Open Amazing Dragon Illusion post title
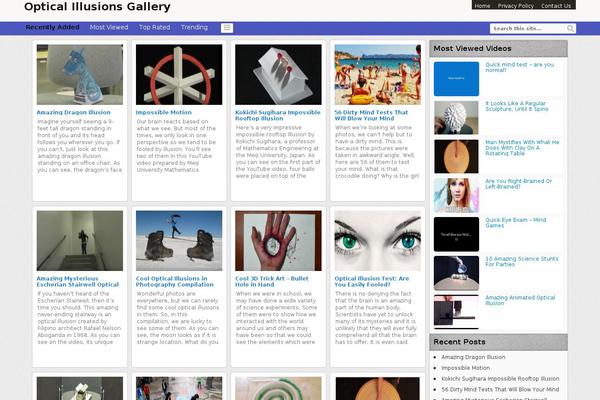Image resolution: width=600 pixels, height=400 pixels. click(x=73, y=112)
